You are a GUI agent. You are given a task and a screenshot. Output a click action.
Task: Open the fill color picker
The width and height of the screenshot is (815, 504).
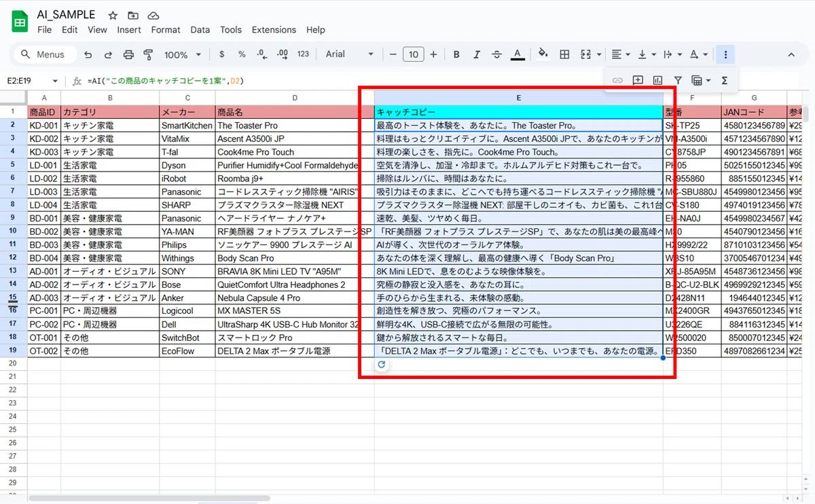[x=543, y=54]
